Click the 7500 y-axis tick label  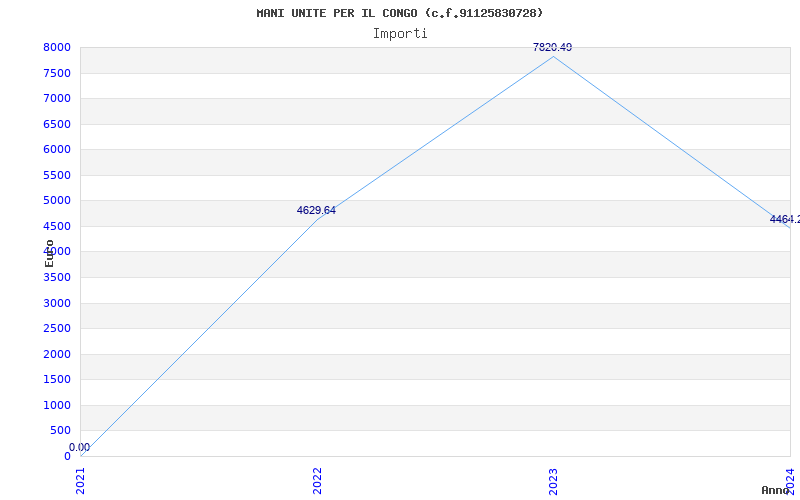click(x=57, y=73)
